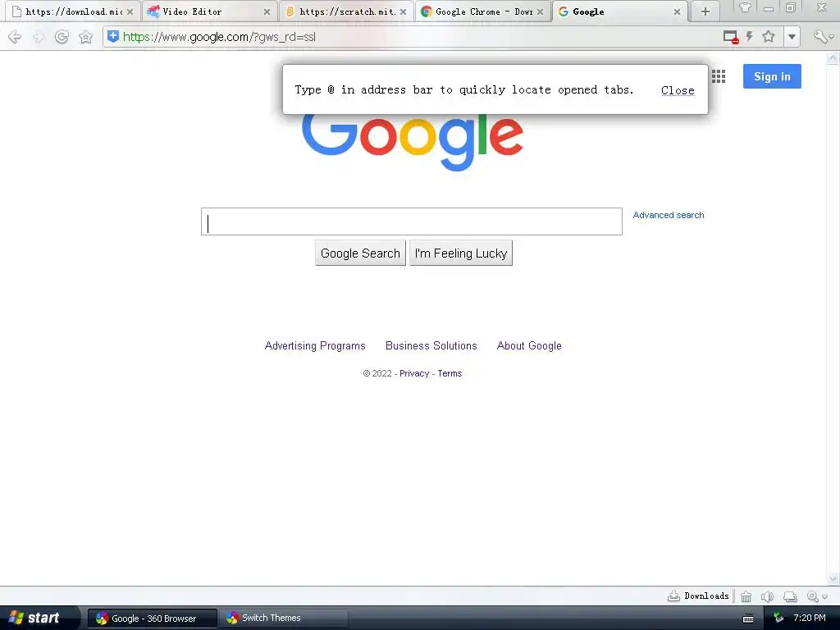
Task: Open a new tab with plus button
Action: tap(705, 11)
